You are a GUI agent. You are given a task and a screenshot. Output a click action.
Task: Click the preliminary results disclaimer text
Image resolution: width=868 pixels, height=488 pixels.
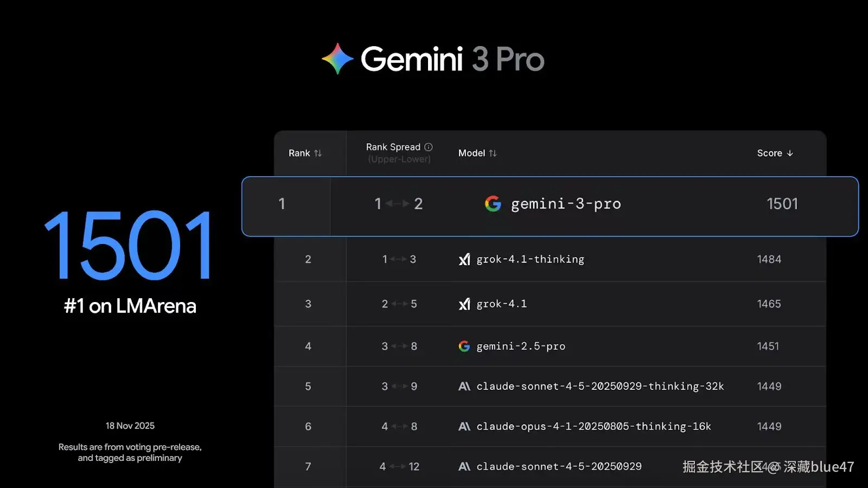130,452
